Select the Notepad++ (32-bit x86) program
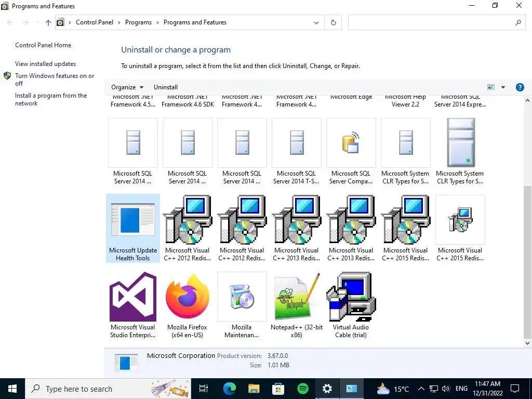 point(297,304)
